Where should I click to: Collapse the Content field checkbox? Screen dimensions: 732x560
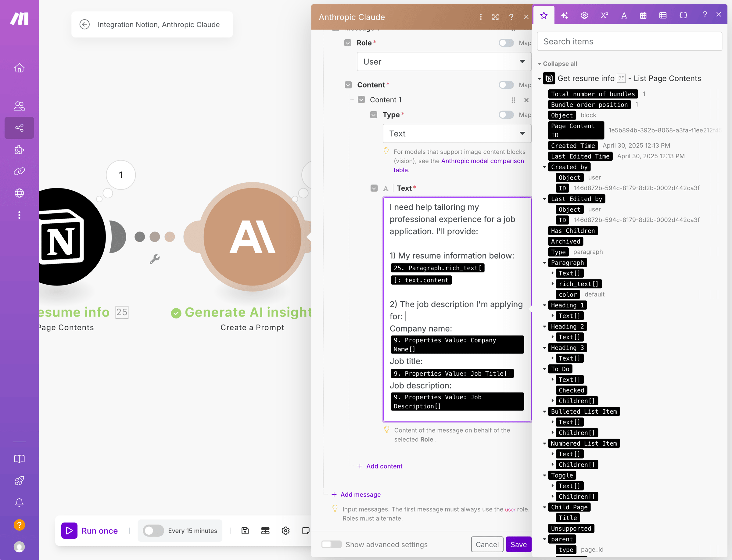348,85
